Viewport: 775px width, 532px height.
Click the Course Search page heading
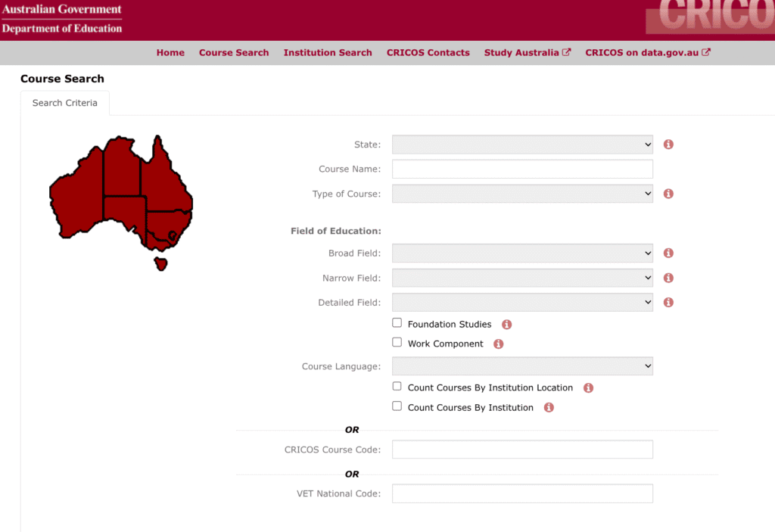coord(62,79)
